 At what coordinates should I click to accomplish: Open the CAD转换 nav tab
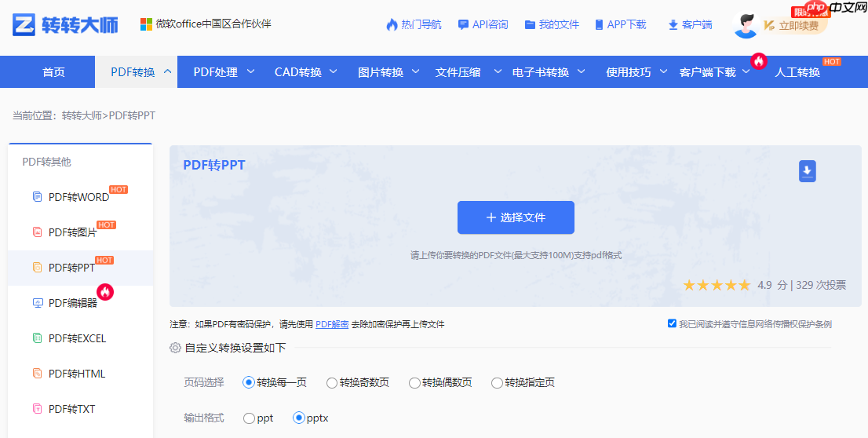pos(297,72)
